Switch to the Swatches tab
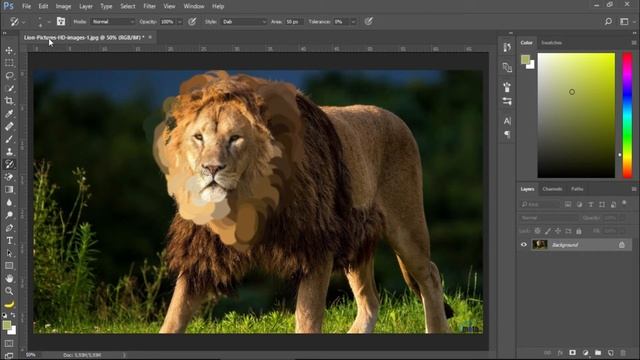 click(x=551, y=42)
